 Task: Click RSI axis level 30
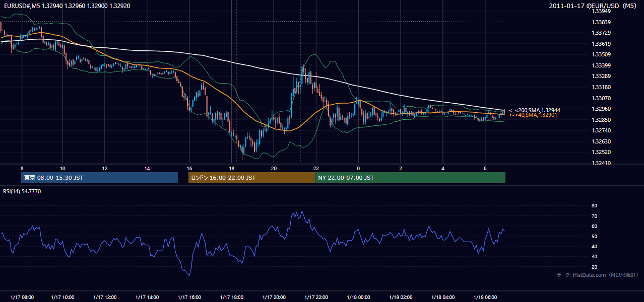(x=594, y=257)
